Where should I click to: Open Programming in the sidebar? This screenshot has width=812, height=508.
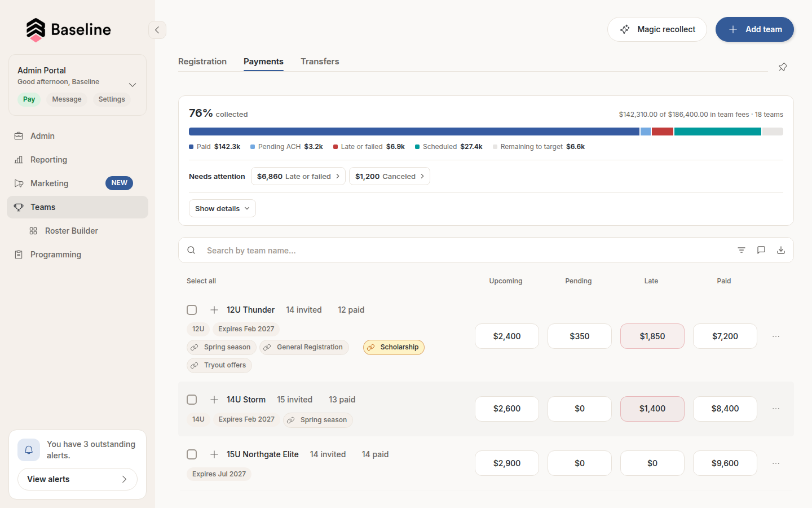pyautogui.click(x=77, y=255)
